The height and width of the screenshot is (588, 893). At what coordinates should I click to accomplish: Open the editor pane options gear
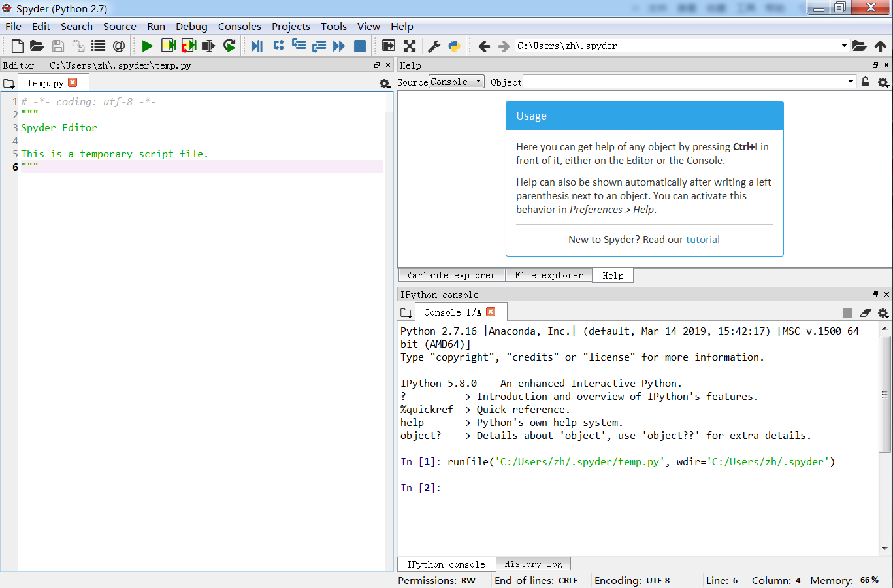[x=385, y=84]
